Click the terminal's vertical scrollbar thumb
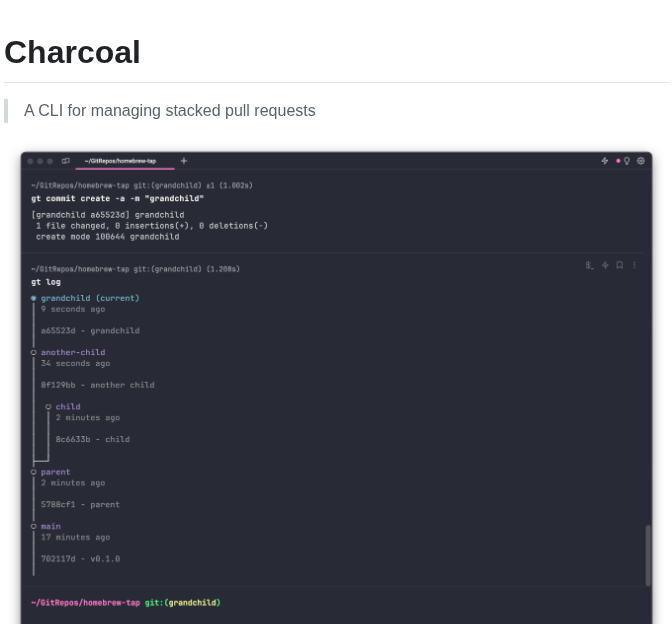The image size is (672, 624). 648,555
